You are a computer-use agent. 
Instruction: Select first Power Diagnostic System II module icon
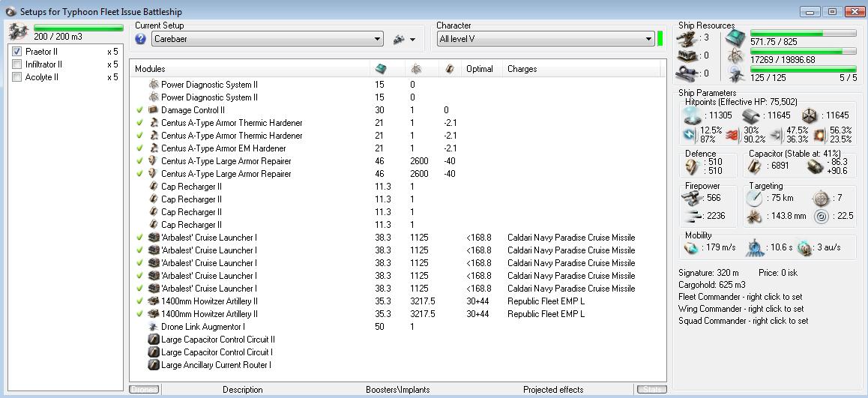pos(154,85)
